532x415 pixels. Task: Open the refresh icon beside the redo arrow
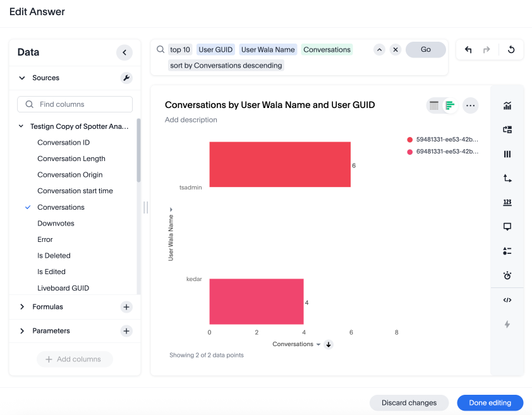coord(511,49)
